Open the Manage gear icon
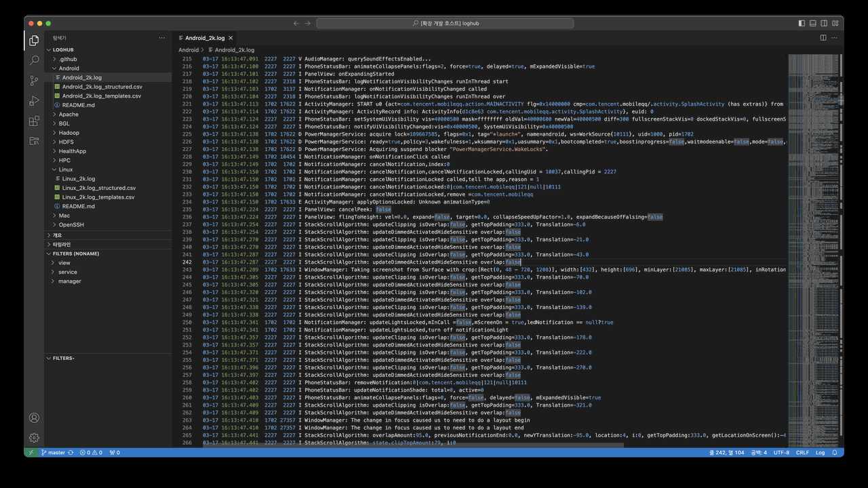Screen dimensions: 868x488 tap(34, 438)
